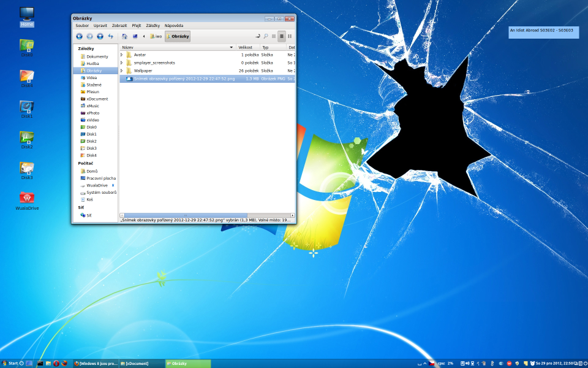Screen dimensions: 588x368
Task: Open the Přejít menu
Action: pyautogui.click(x=137, y=26)
